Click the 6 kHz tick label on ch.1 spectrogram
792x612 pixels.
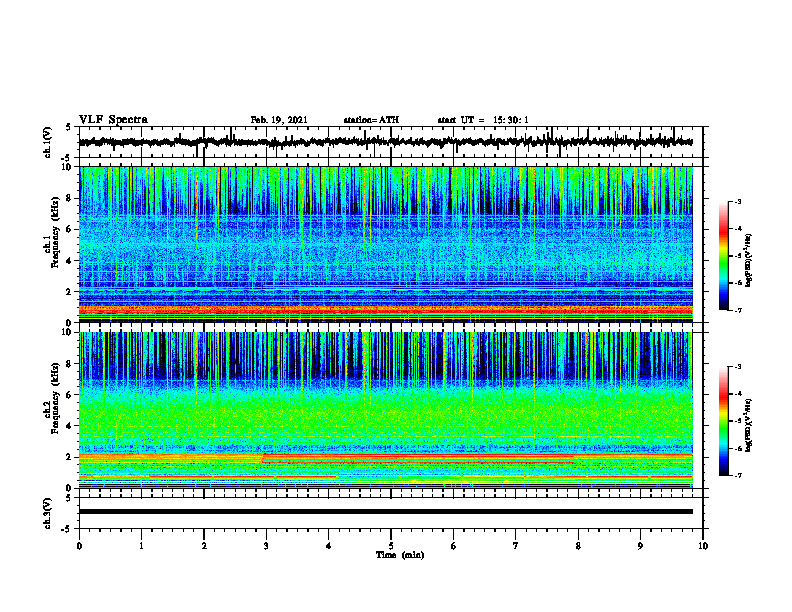[70, 230]
